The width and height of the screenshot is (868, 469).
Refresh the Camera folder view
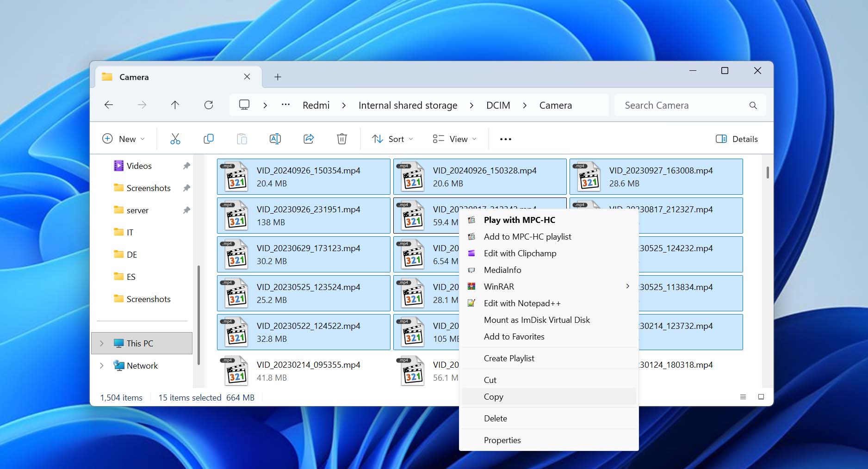click(209, 105)
